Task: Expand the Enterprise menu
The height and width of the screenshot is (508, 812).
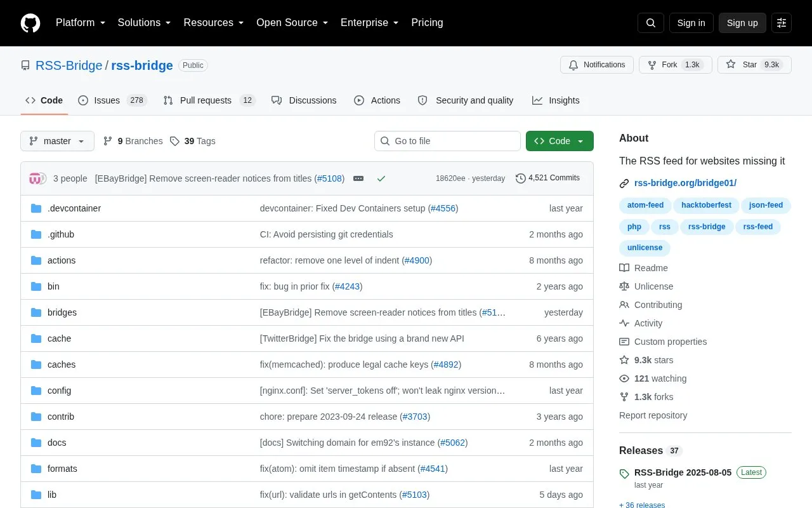Action: [x=370, y=23]
